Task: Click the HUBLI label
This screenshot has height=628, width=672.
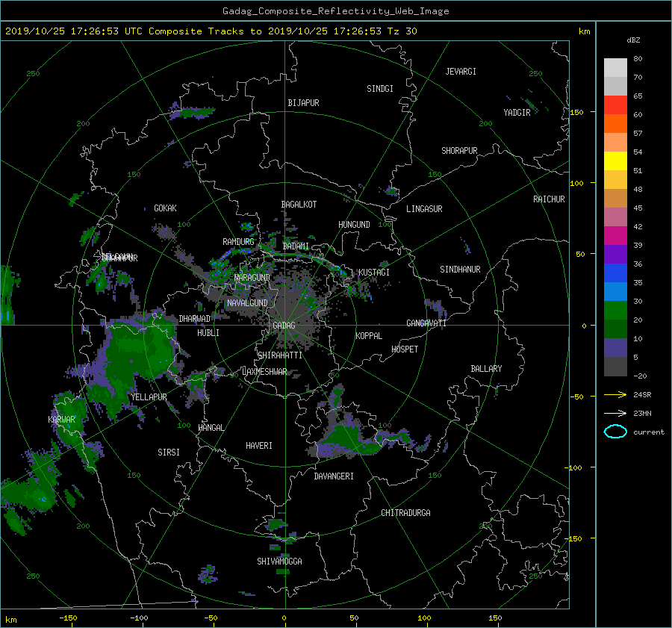Action: 208,333
